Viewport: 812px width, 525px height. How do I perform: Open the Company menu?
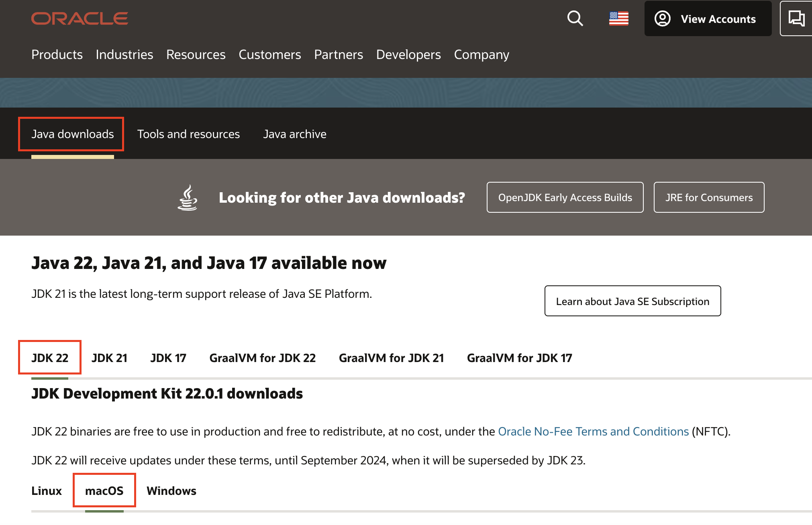(481, 55)
